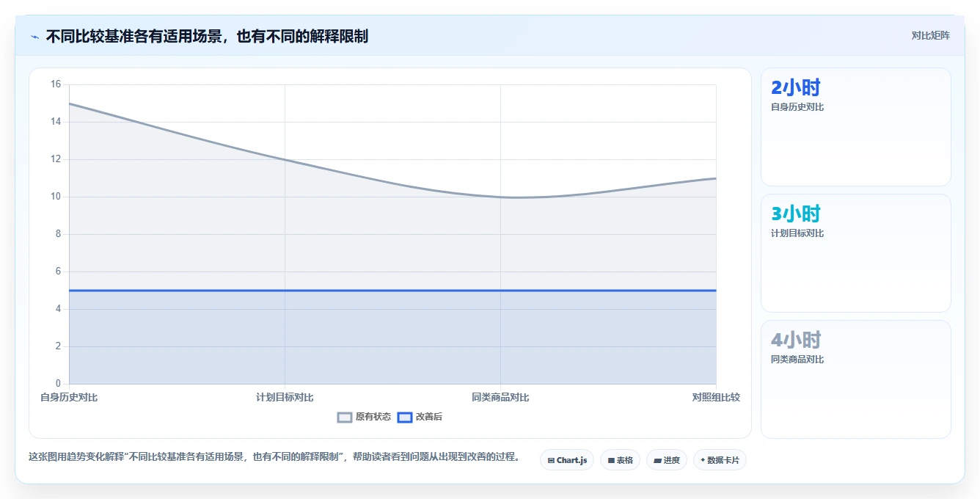Open the 2小时 自身历史对比 card
Screen dimensions: 980x499
pyautogui.click(x=856, y=127)
